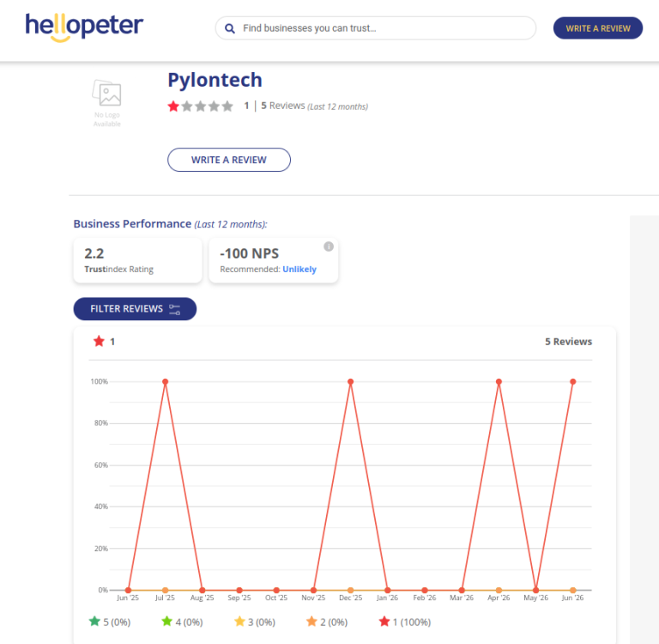Open the hellopeter home logo
This screenshot has height=644, width=659.
(x=84, y=27)
